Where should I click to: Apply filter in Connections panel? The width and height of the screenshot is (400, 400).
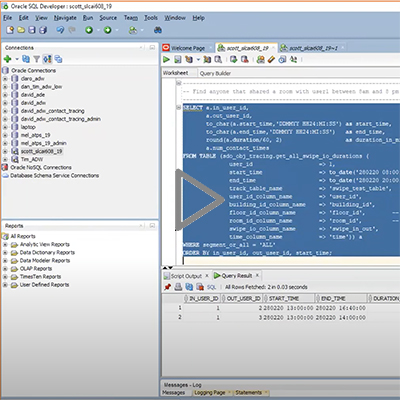(x=36, y=59)
